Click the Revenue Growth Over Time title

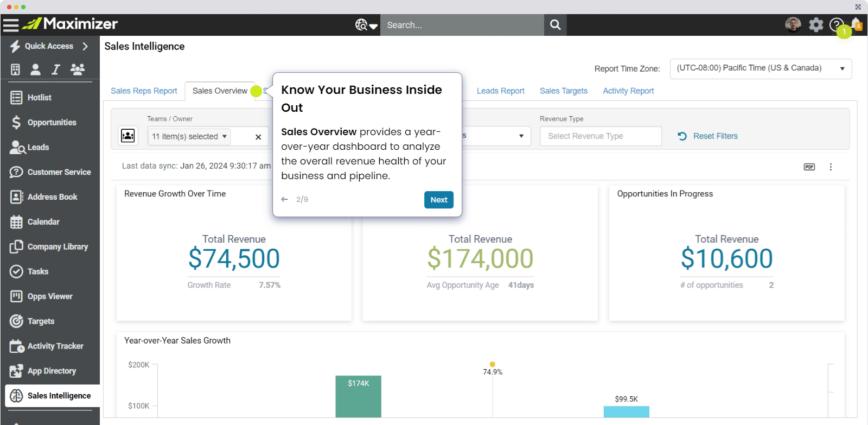(175, 194)
